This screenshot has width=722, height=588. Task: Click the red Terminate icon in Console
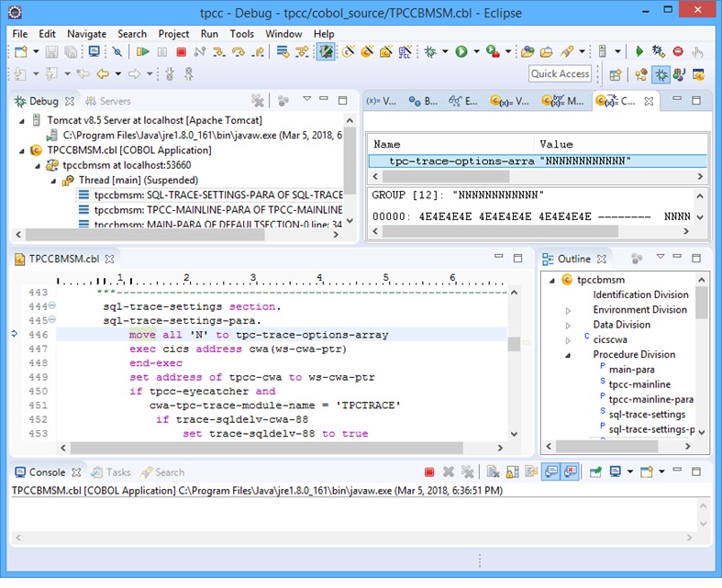pos(429,472)
